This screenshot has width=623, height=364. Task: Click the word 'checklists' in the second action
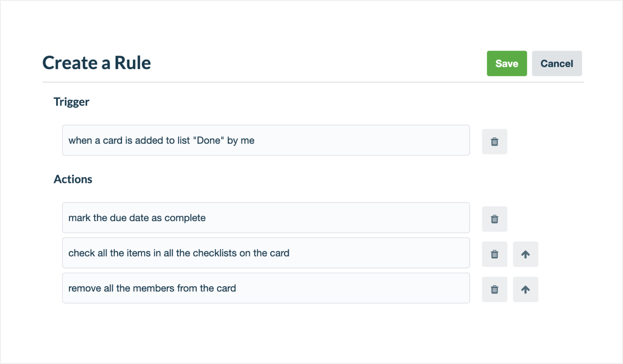point(214,253)
